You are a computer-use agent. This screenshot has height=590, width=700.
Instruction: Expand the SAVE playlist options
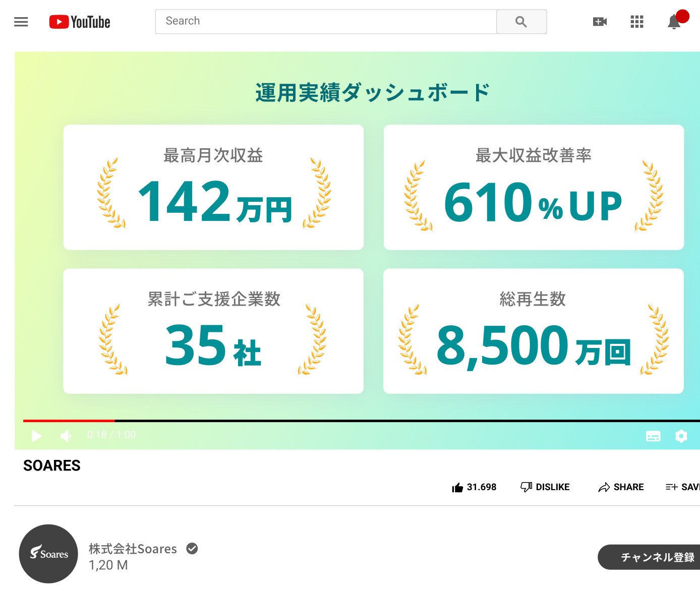point(686,487)
